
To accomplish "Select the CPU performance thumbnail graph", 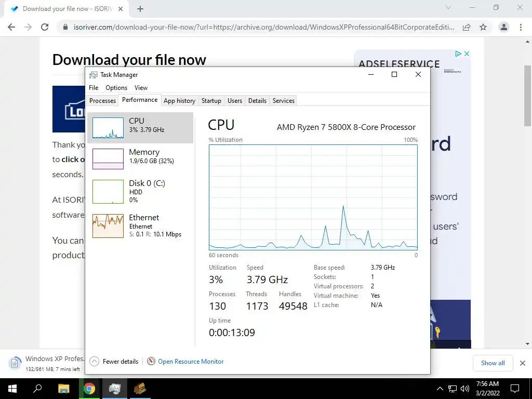I will click(x=108, y=128).
